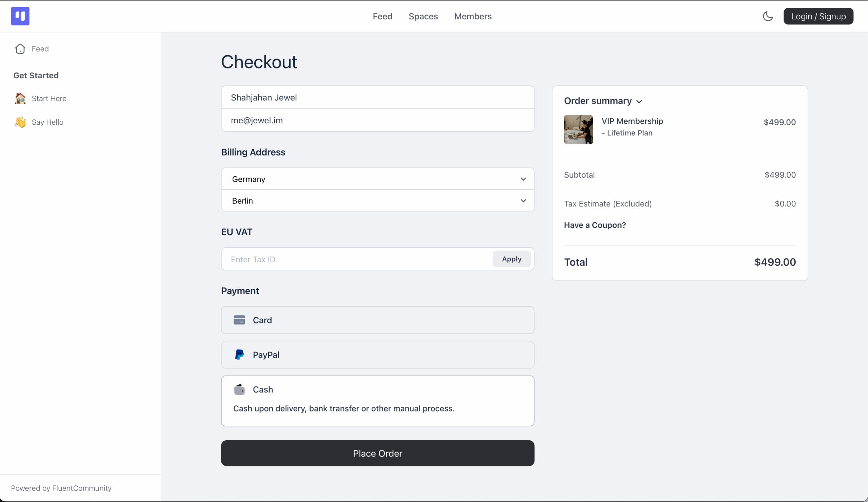Go to Members in top navigation
Screen dimensions: 868x502
473,16
